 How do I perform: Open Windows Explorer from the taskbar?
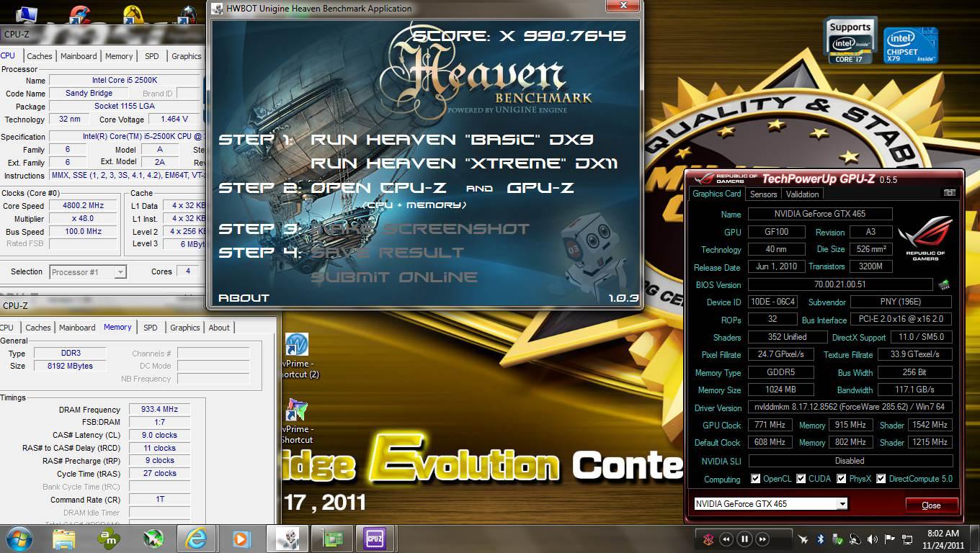tap(63, 539)
